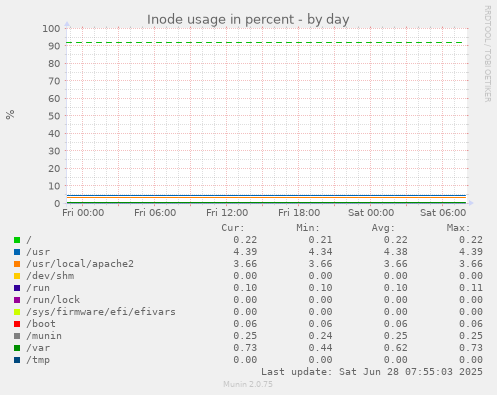The height and width of the screenshot is (395, 497).
Task: Click the /run maximum value 0.11
Action: point(471,288)
